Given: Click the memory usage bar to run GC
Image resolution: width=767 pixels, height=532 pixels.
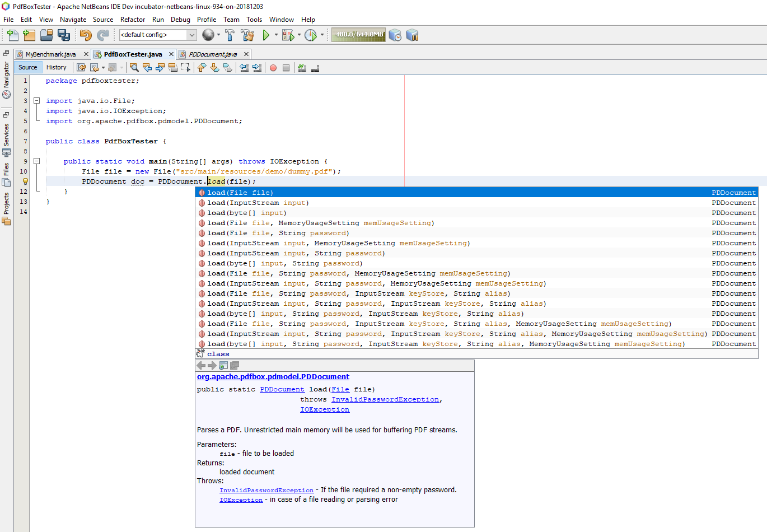Looking at the screenshot, I should (359, 35).
